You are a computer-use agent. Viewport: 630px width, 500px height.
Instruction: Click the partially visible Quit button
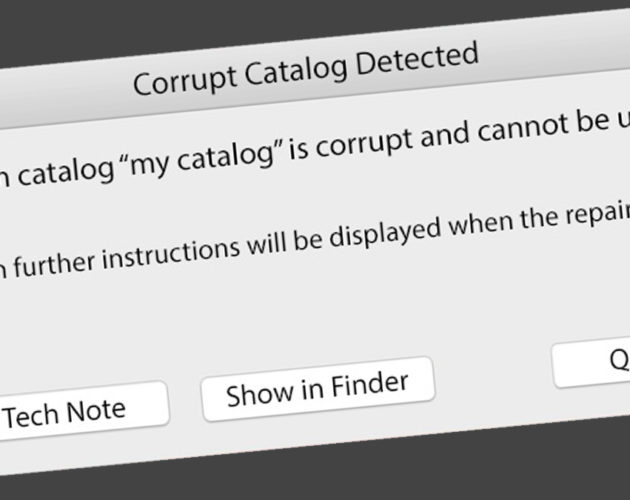coord(591,364)
